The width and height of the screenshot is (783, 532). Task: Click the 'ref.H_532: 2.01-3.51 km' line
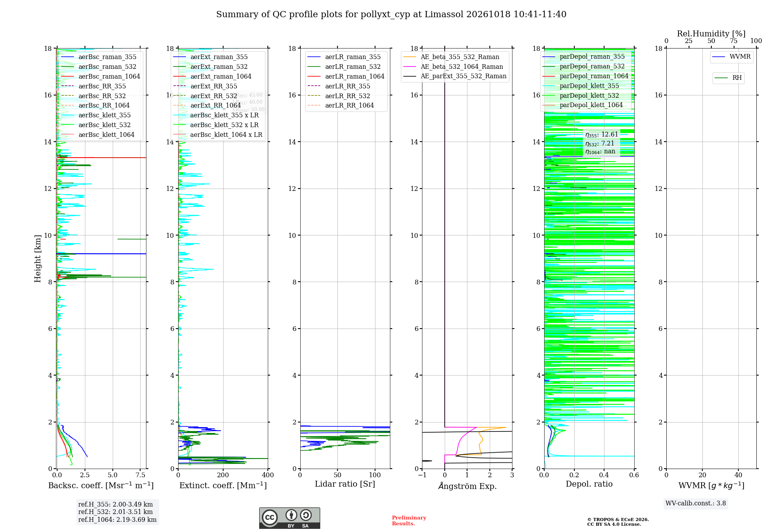(x=115, y=512)
